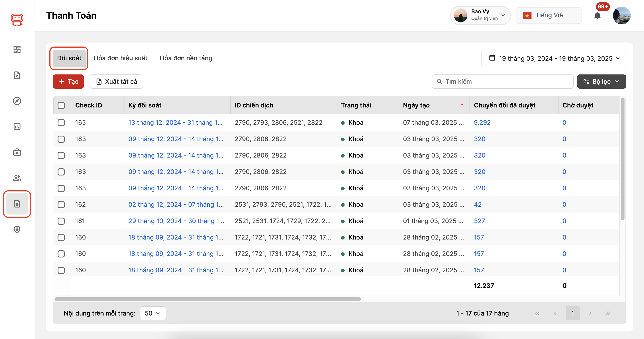The width and height of the screenshot is (644, 339).
Task: Click the compass explore icon in sidebar
Action: click(17, 101)
